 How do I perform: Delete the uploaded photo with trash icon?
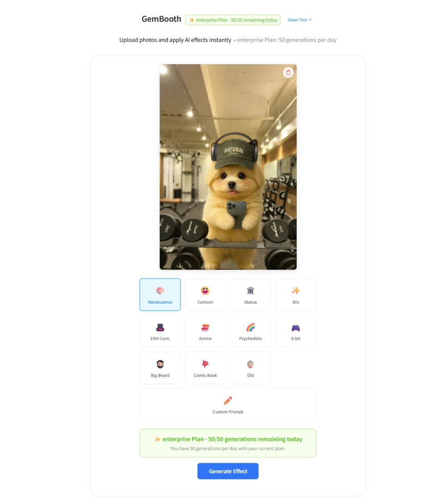[288, 72]
